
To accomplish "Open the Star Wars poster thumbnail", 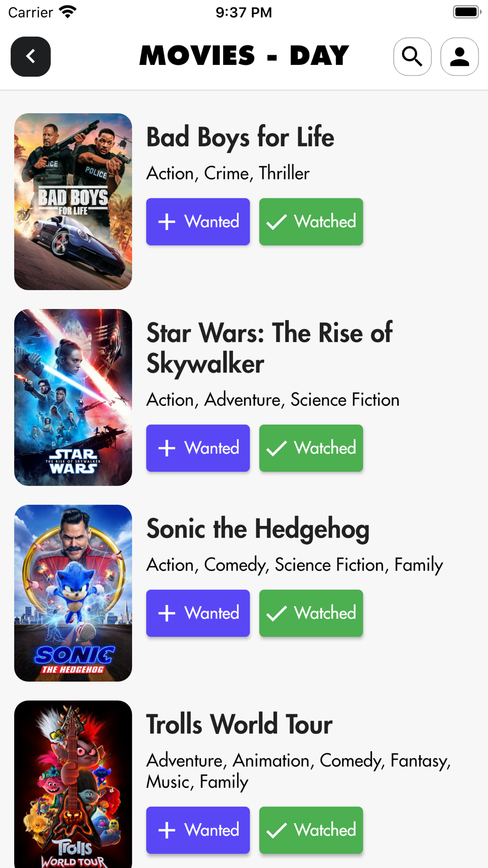I will coord(73,397).
